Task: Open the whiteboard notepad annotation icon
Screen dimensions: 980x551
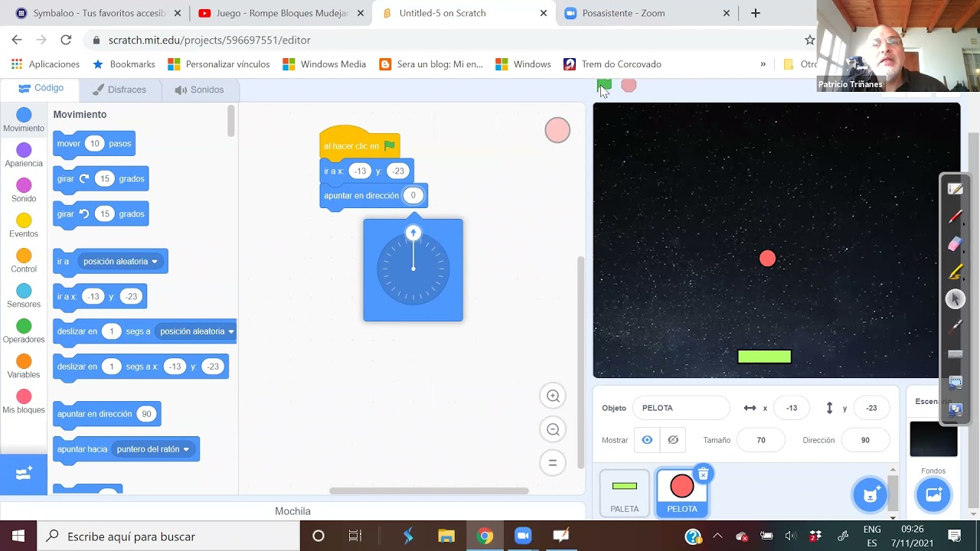Action: [955, 189]
